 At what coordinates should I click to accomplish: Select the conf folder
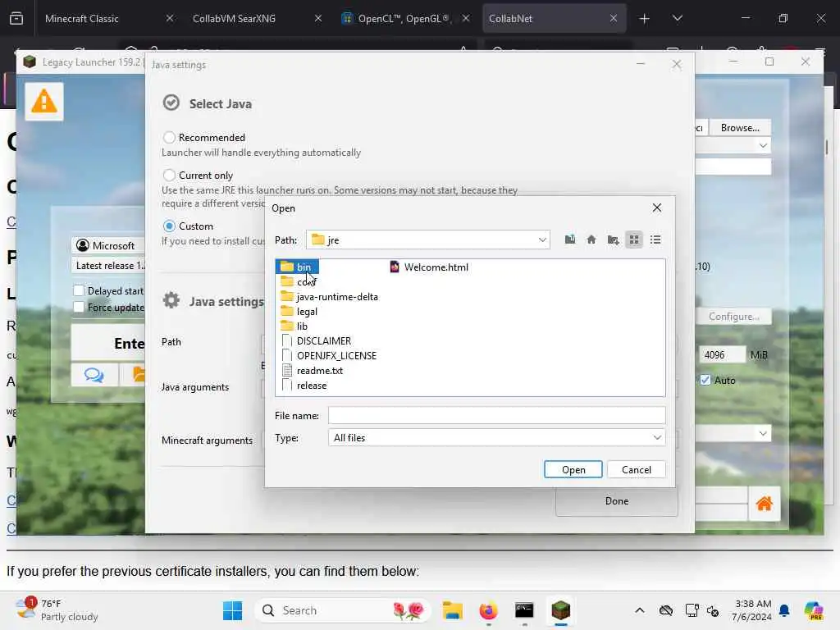pos(299,282)
